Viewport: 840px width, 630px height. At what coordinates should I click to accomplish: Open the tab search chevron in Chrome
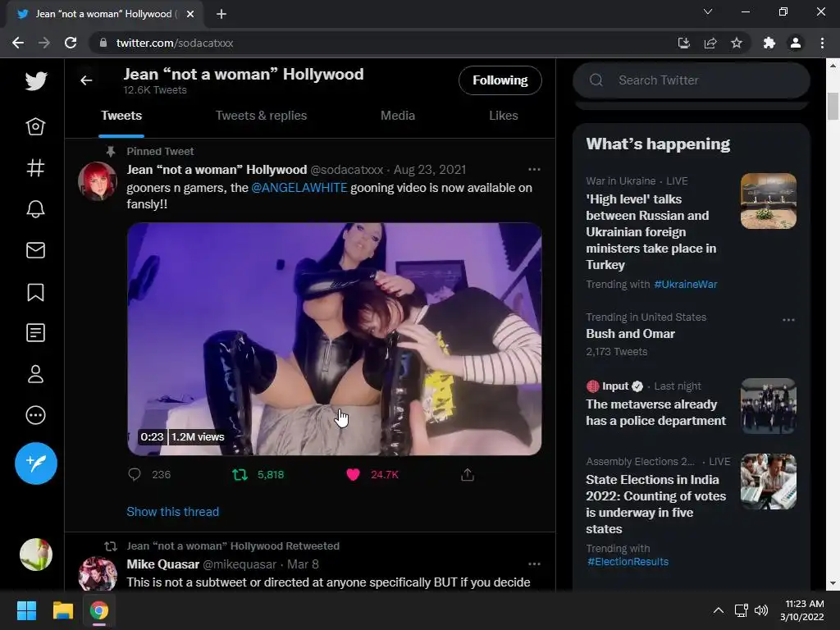pyautogui.click(x=708, y=11)
